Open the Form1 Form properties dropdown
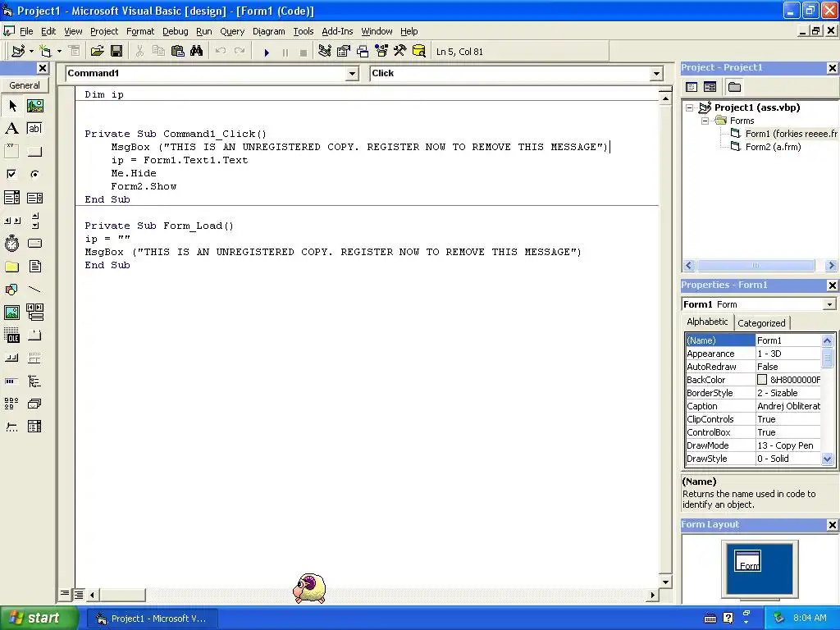The height and width of the screenshot is (630, 840). [829, 304]
